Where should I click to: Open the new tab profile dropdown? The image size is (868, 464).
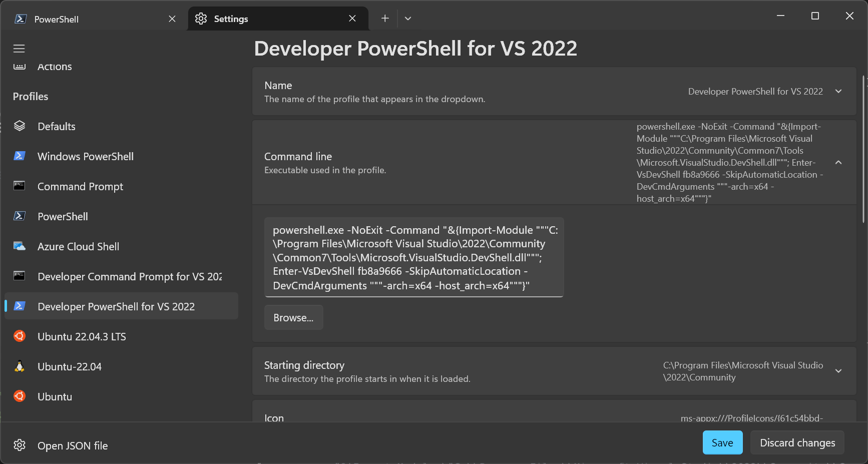click(407, 18)
